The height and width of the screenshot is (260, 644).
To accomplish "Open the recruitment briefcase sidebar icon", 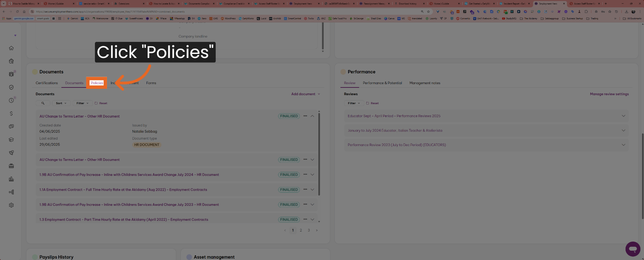I will point(11,61).
